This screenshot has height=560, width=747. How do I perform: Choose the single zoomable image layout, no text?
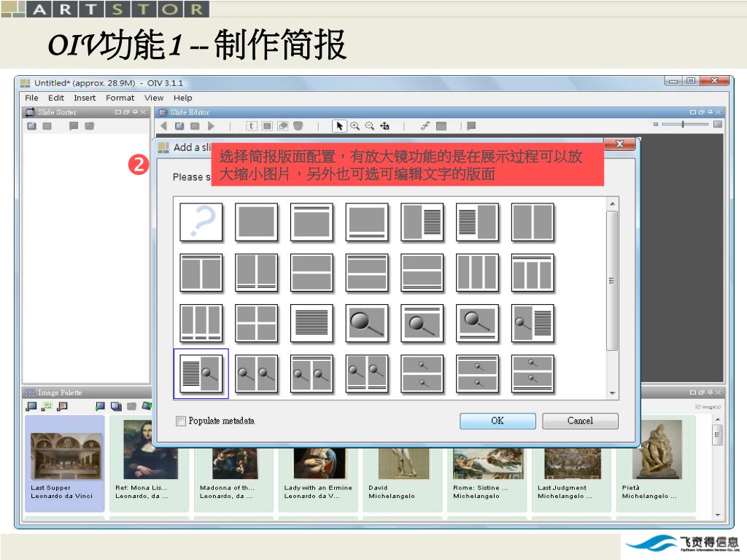pos(367,323)
